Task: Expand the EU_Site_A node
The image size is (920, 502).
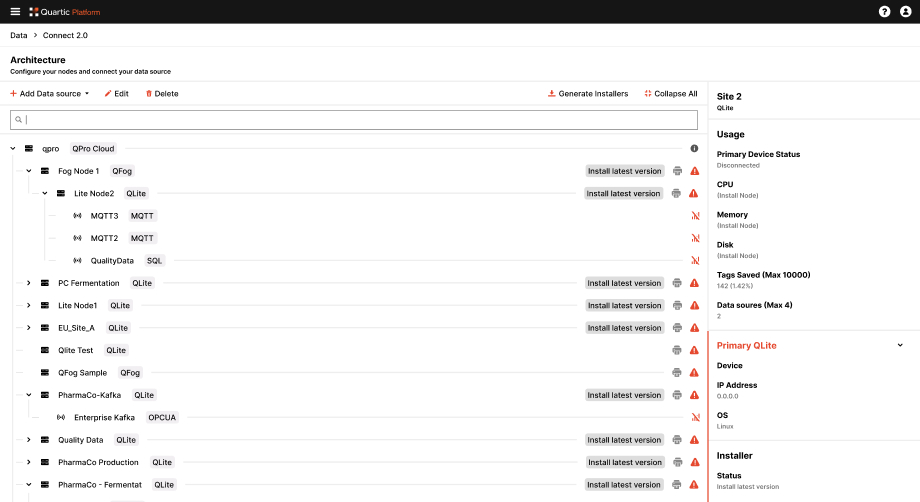Action: point(29,328)
